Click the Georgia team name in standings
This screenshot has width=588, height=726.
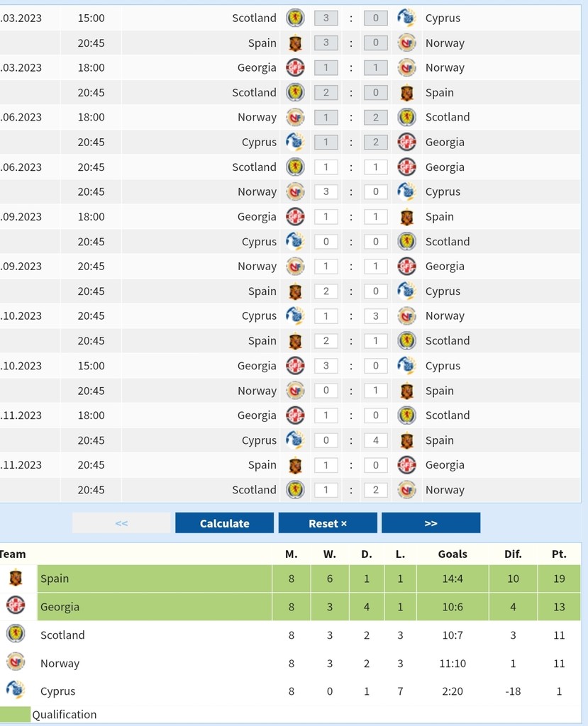(x=60, y=607)
